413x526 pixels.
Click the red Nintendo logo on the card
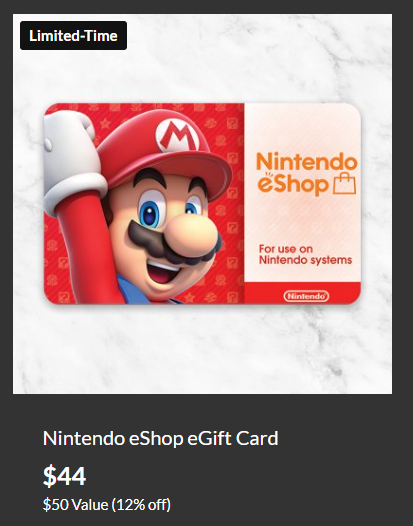[x=306, y=296]
